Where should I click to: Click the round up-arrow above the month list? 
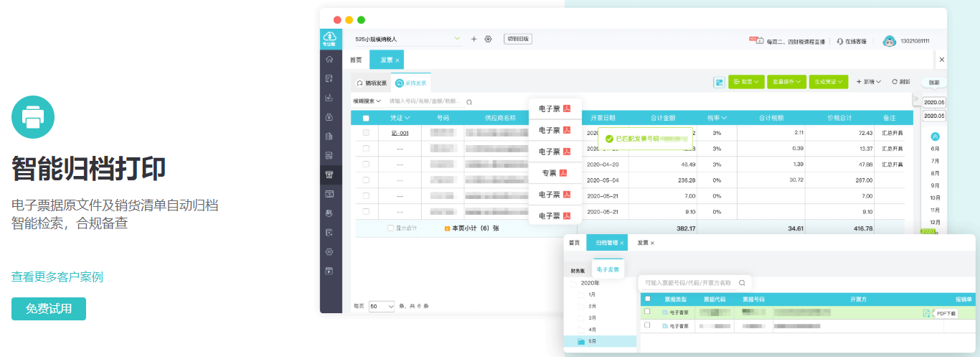[x=935, y=136]
